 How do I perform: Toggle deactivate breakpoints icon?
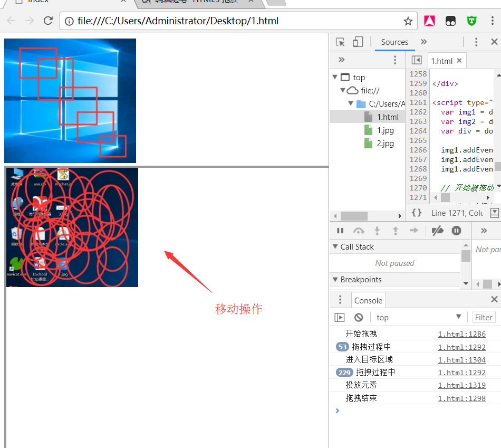click(437, 231)
